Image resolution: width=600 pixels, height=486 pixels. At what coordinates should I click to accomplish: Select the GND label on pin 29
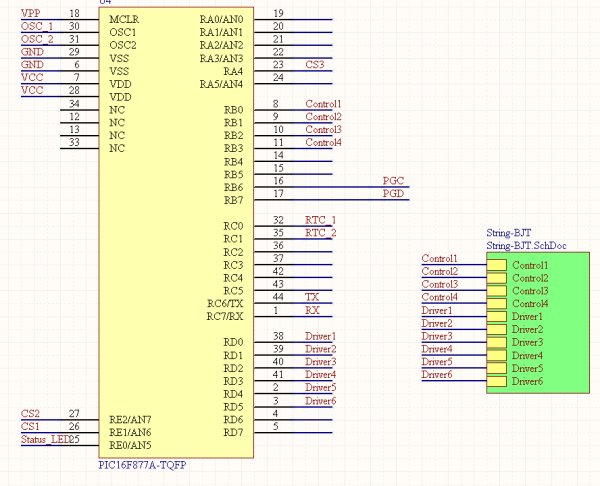[33, 52]
